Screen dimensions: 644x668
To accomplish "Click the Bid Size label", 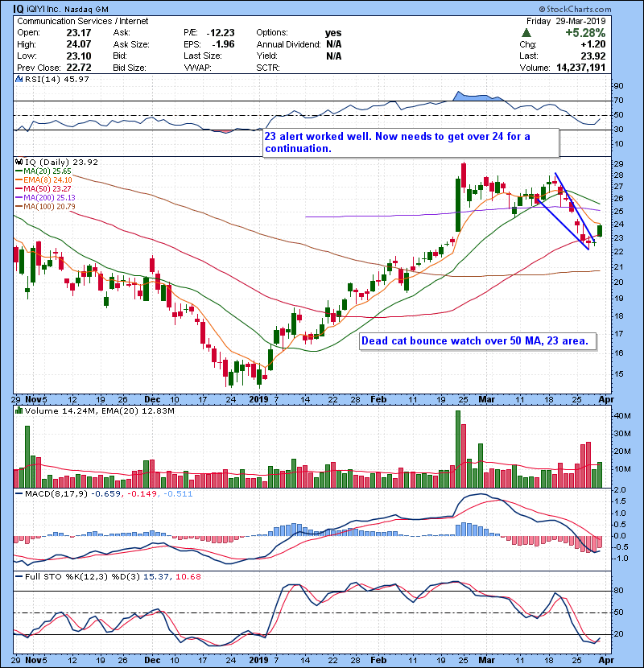I will 130,68.
